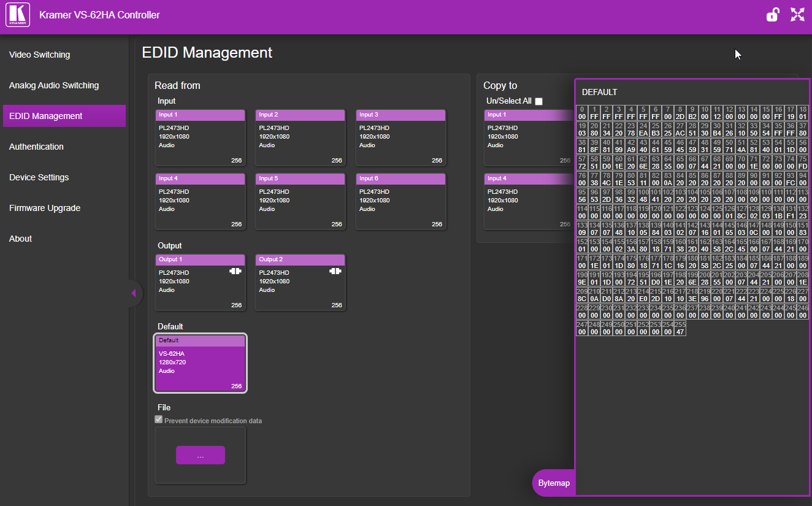Click bytemap cell 254
This screenshot has height=506, width=812.
[667, 328]
